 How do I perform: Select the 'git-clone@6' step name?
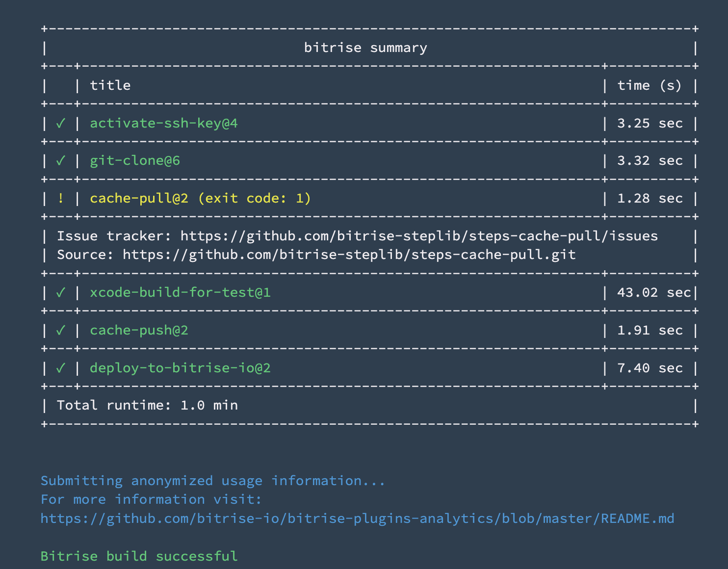coord(135,161)
